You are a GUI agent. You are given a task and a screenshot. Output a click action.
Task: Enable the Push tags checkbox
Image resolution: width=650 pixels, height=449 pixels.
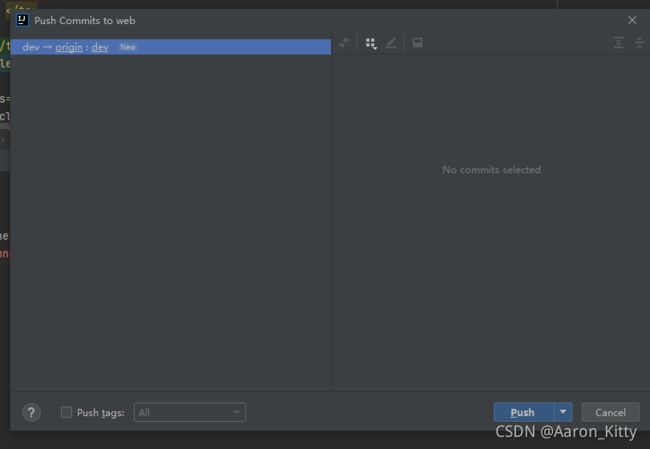click(66, 412)
